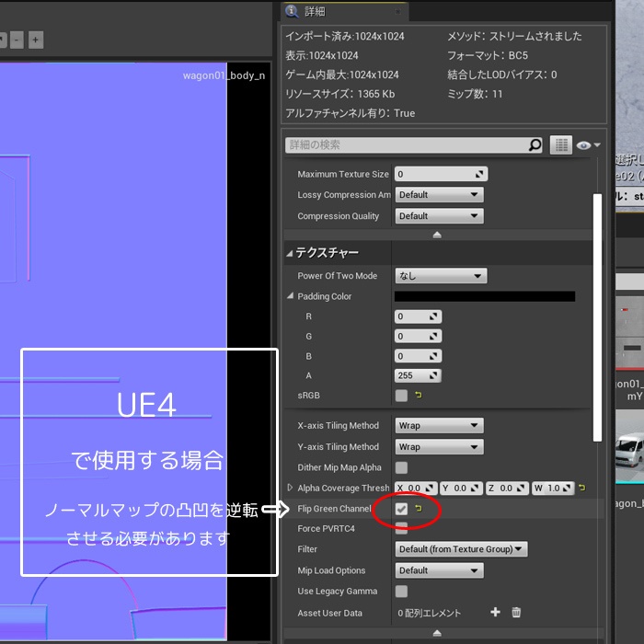Viewport: 644px width, 644px height.
Task: Toggle the sRGB checkbox
Action: point(401,396)
